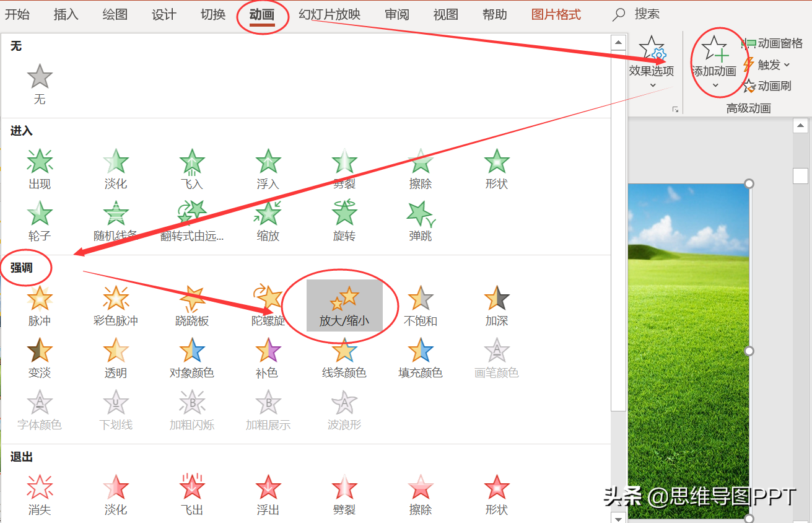Click the gallery scrollbar up arrow
Viewport: 812px width, 523px height.
point(618,42)
